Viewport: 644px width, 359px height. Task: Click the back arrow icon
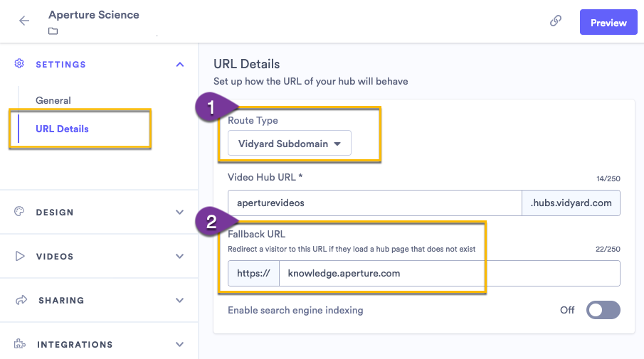(24, 21)
